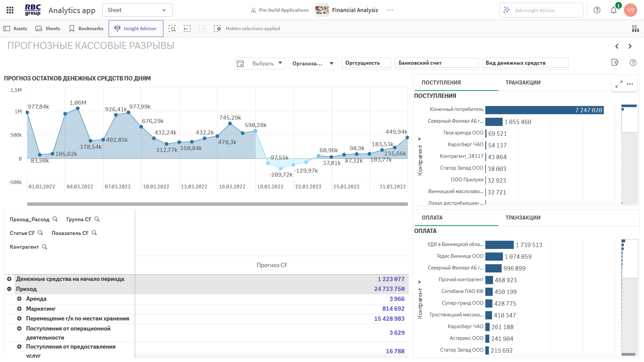Open the Организа... filter dropdown
The image size is (644, 362).
313,63
